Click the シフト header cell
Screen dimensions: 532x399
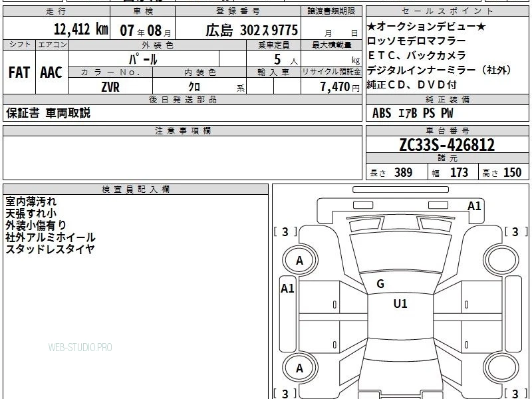pos(20,45)
